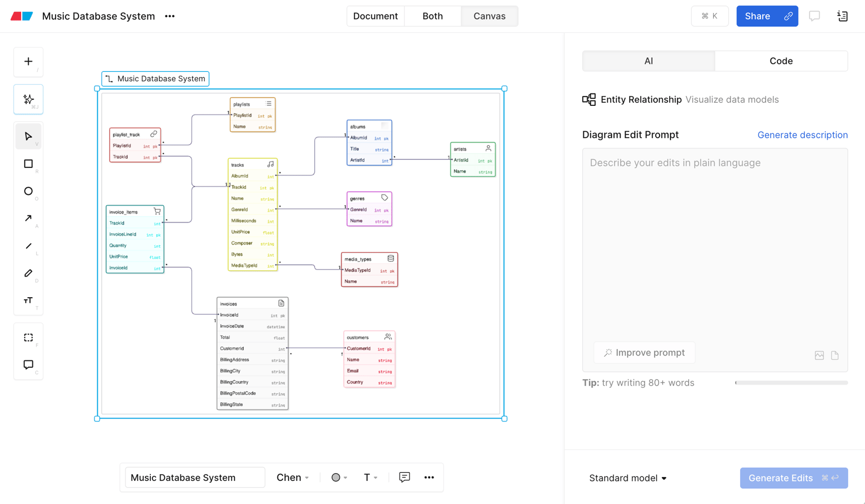Select the comment tool in left toolbar
The width and height of the screenshot is (865, 504).
28,365
